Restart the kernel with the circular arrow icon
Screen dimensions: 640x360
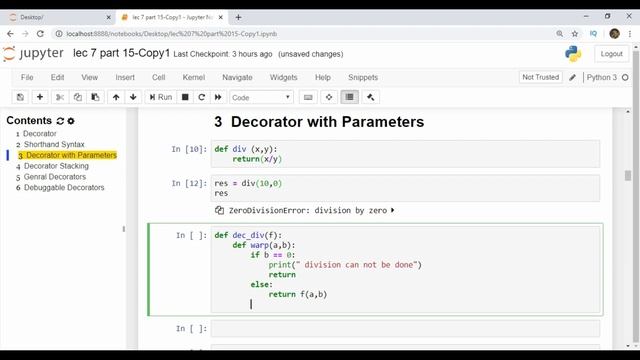coord(201,97)
